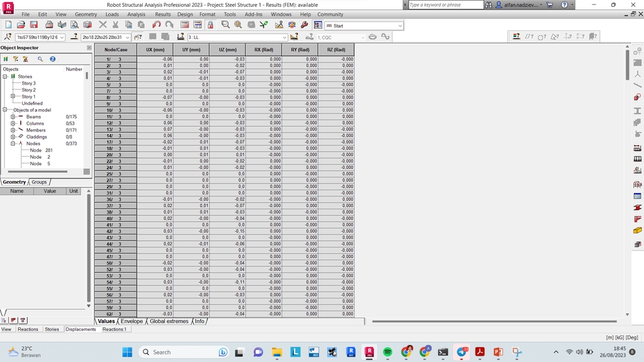Create a new project with New icon
The height and width of the screenshot is (362, 644).
8,25
